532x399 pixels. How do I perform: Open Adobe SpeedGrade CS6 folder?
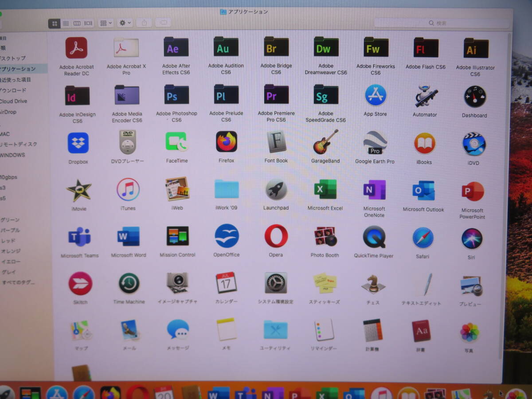tap(326, 94)
